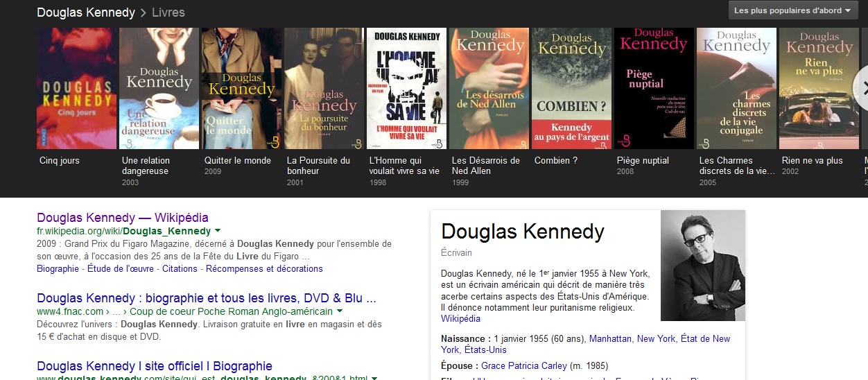Click the 'Piège nuptial' title caption
Screen dimensions: 868x380
[643, 160]
